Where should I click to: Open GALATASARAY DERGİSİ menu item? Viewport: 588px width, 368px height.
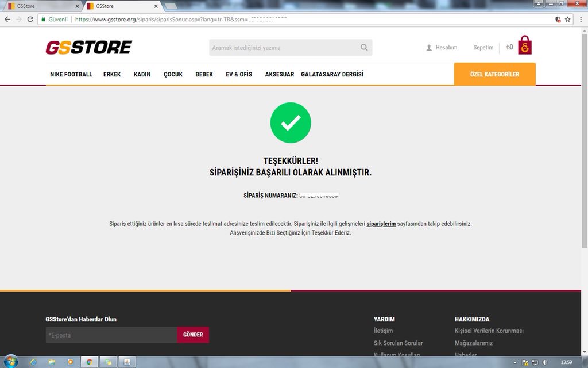(332, 74)
